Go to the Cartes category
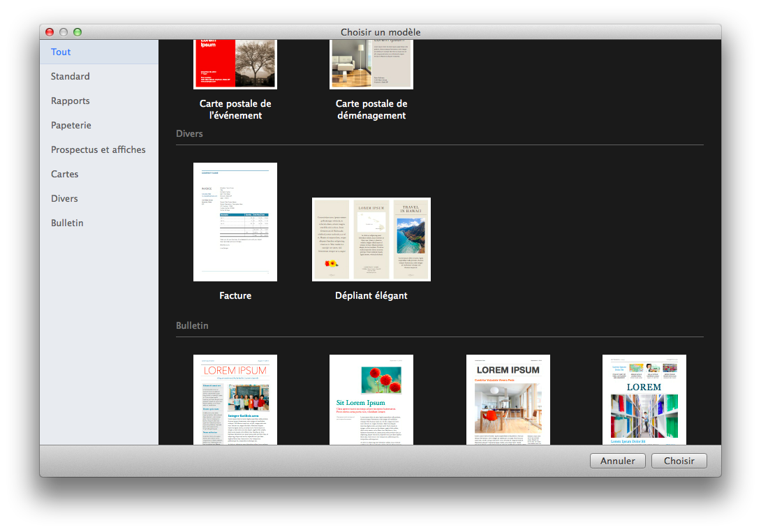 click(x=64, y=175)
